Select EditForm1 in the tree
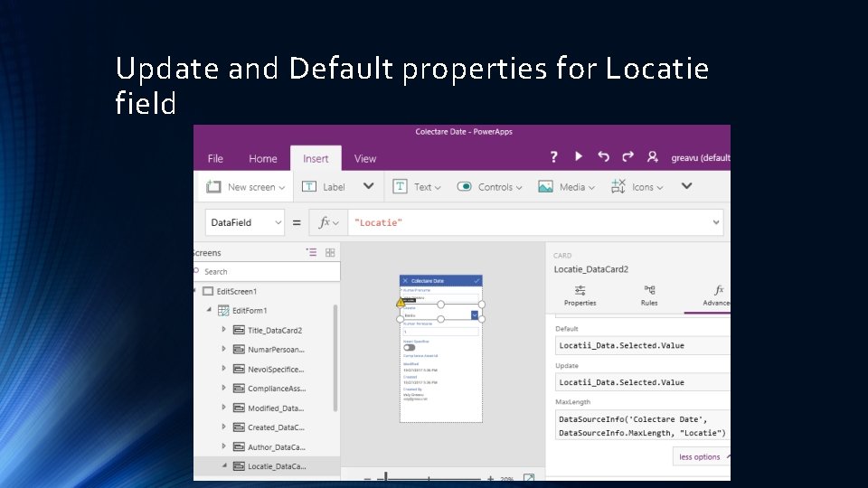The width and height of the screenshot is (868, 488). (x=250, y=311)
